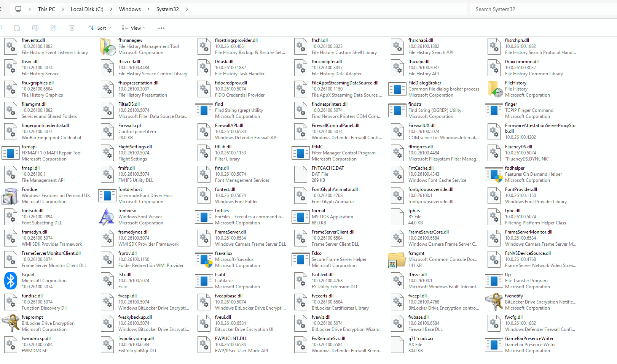Select FrameServerMonitorClient.dll file name
The height and width of the screenshot is (364, 617).
51,253
